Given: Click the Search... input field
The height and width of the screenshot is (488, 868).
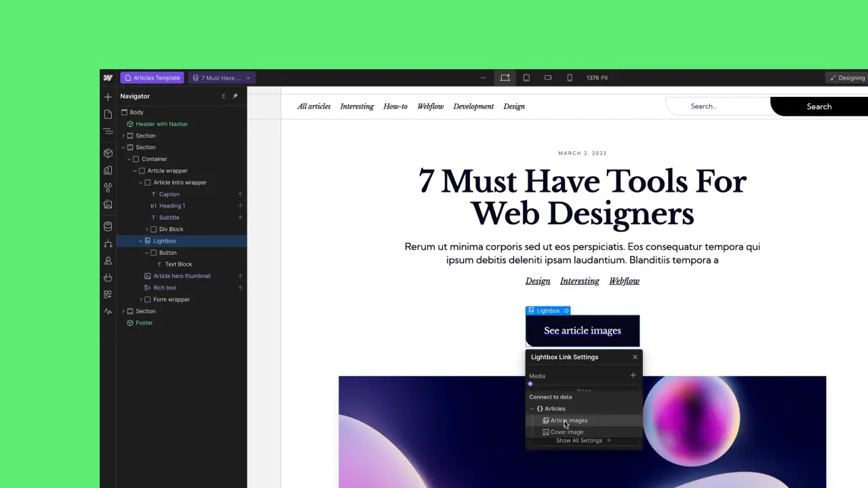Looking at the screenshot, I should pos(719,106).
